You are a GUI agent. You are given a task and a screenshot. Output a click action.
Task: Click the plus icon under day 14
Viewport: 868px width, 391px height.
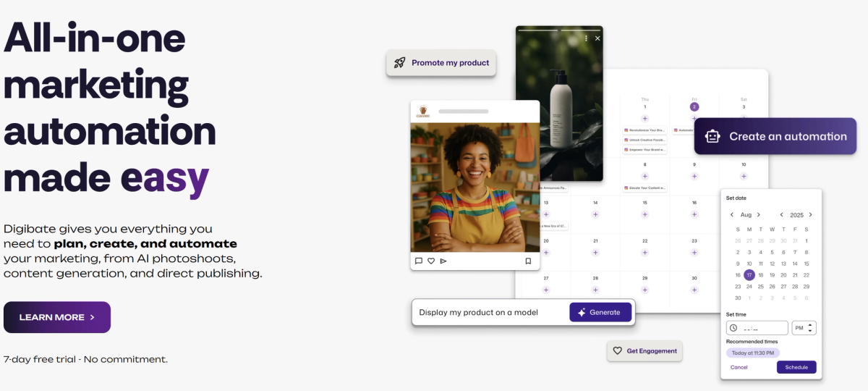pyautogui.click(x=595, y=214)
